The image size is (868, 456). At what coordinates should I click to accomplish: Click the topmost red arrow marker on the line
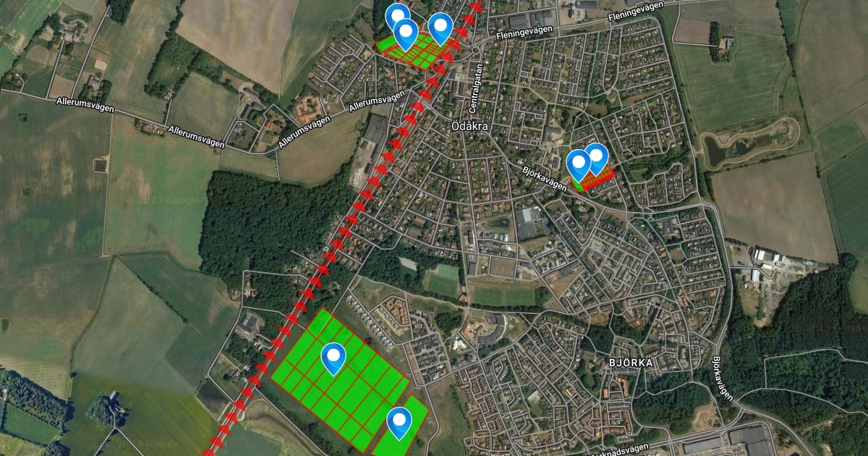[x=477, y=7]
